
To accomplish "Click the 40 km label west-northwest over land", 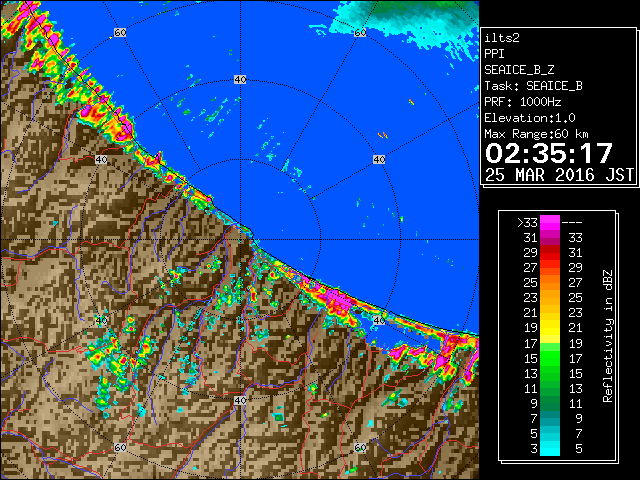I will tap(101, 160).
